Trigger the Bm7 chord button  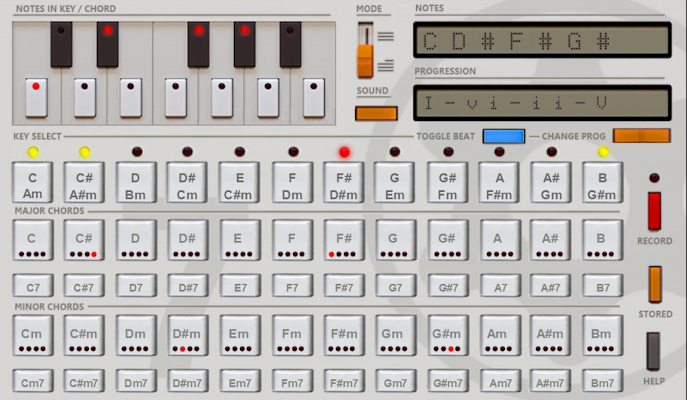(602, 381)
